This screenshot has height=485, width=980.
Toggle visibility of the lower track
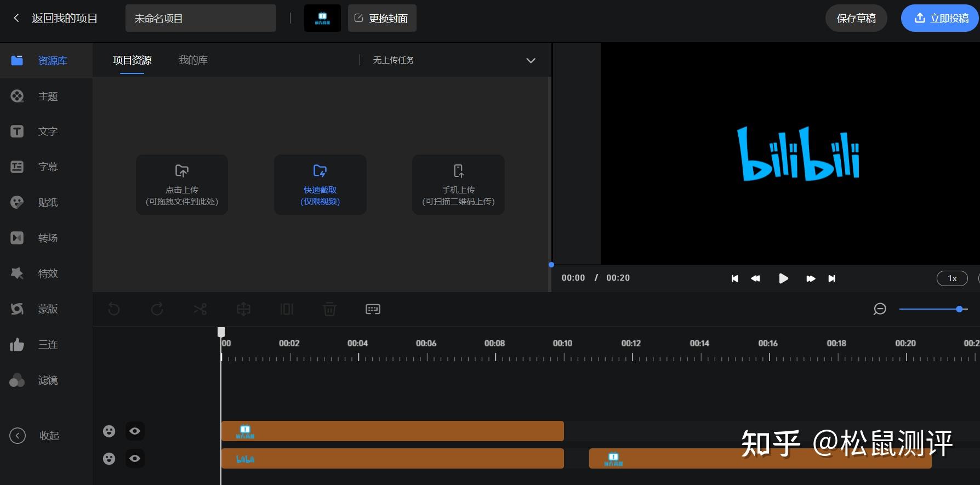pyautogui.click(x=135, y=459)
